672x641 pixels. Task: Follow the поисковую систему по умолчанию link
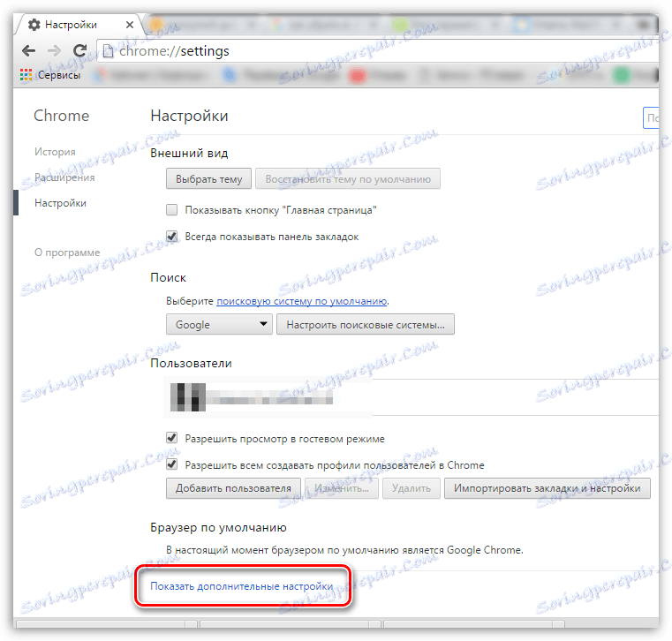pos(302,301)
